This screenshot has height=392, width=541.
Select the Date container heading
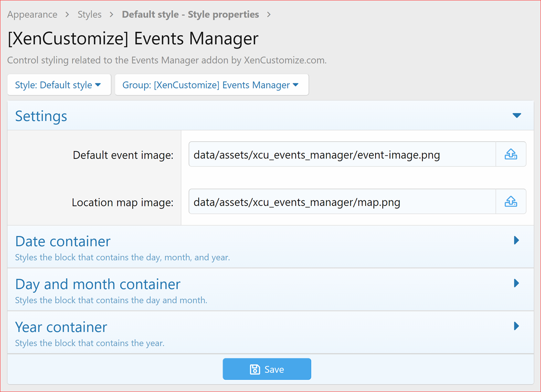63,241
